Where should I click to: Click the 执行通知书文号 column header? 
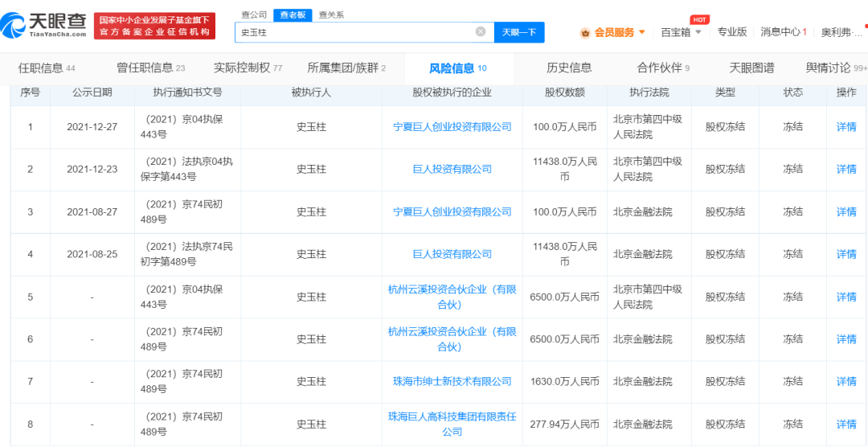(x=187, y=92)
